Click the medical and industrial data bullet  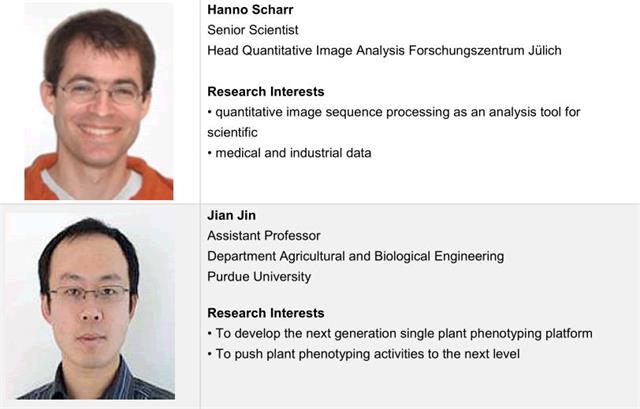pos(289,153)
